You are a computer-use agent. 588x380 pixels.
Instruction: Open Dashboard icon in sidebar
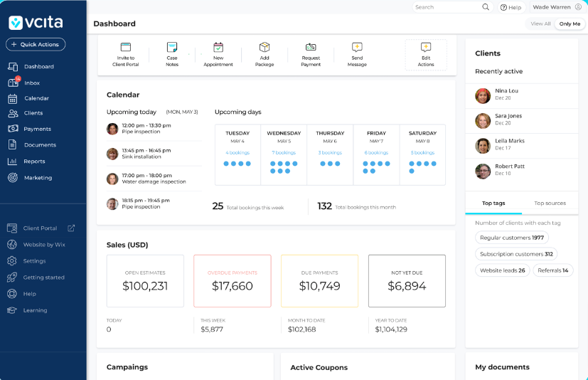coord(13,67)
